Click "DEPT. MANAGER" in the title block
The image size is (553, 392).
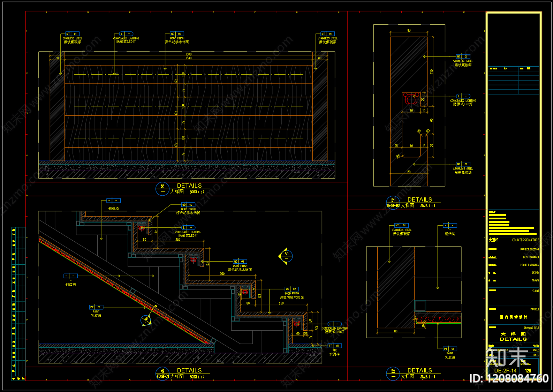[531, 257]
